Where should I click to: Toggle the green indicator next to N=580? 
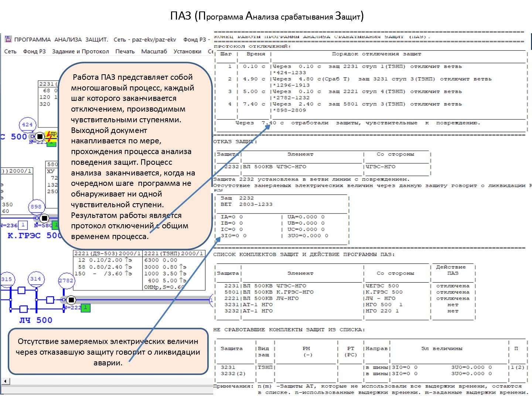55,225
